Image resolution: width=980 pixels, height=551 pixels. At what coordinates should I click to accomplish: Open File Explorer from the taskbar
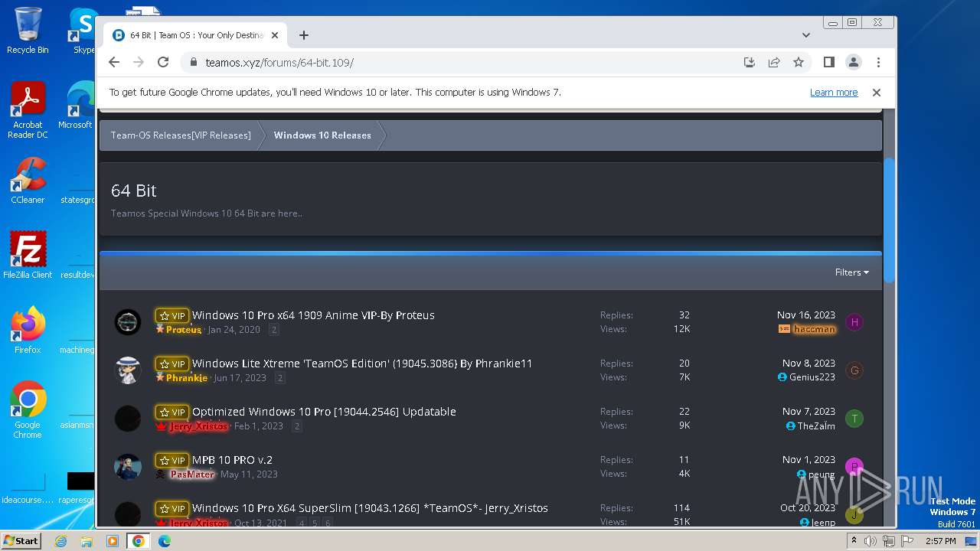(87, 541)
